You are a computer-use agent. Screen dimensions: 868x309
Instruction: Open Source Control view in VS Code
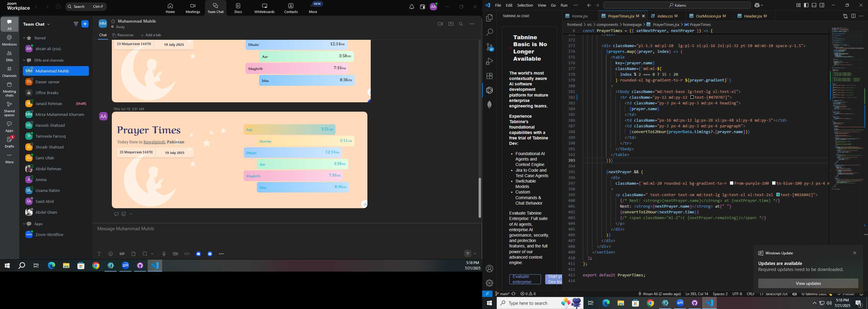[489, 47]
